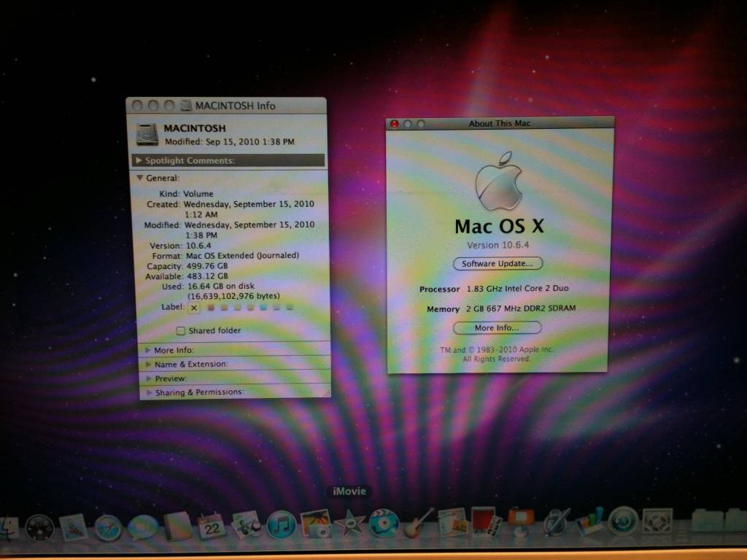This screenshot has height=560, width=747.
Task: Launch Preview from the Dock
Action: (247, 525)
